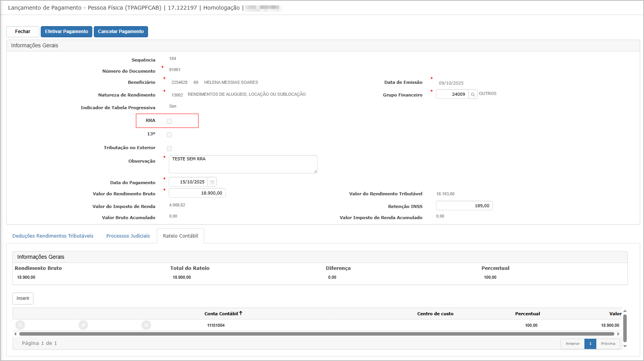Open the Processos Judiciais tab
The width and height of the screenshot is (644, 361).
point(128,236)
